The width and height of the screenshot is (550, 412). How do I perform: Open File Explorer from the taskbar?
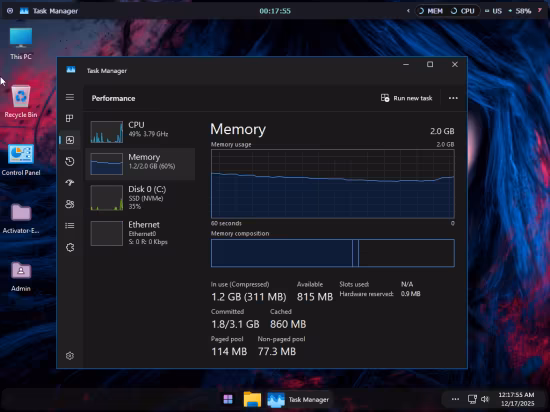(x=252, y=399)
